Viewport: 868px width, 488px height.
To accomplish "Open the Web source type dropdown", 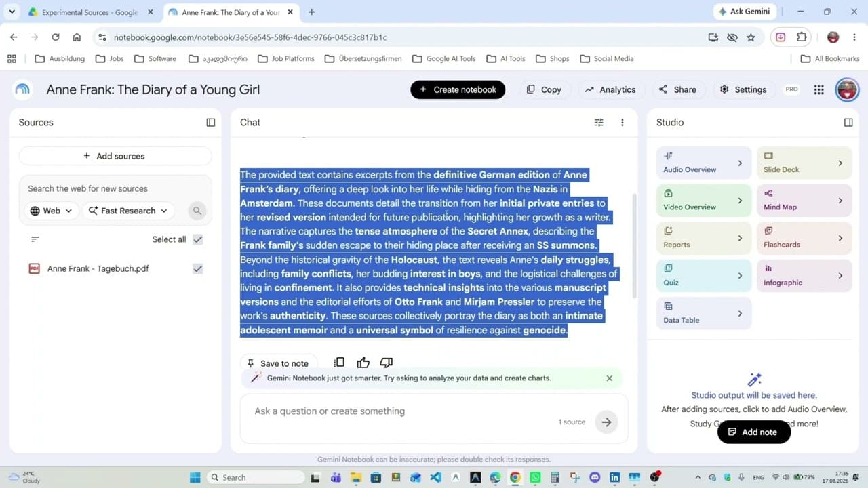I will click(x=51, y=211).
